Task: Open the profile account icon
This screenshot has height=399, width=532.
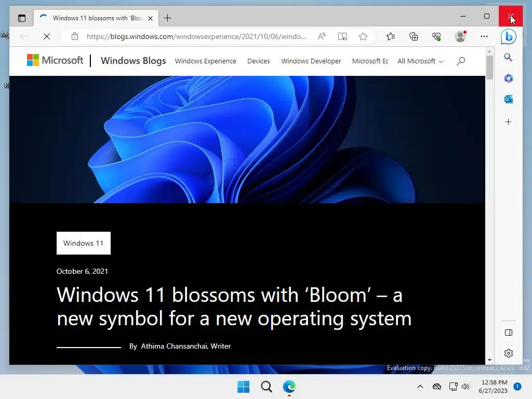Action: point(460,36)
